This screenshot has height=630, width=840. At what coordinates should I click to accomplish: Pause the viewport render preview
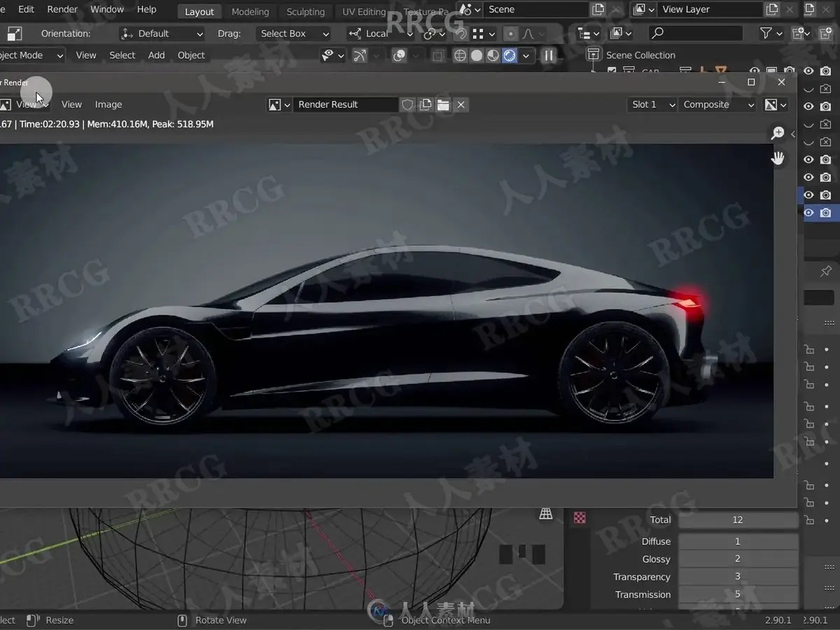pos(549,55)
